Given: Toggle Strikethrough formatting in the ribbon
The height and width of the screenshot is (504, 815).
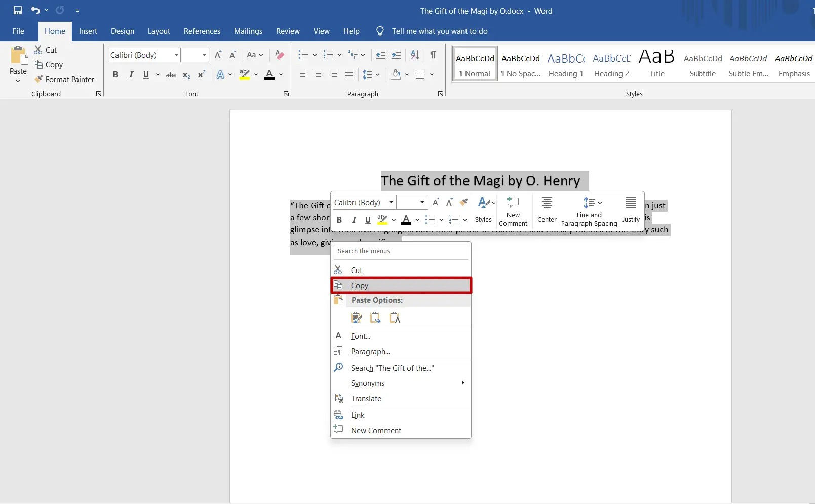Looking at the screenshot, I should (x=171, y=75).
